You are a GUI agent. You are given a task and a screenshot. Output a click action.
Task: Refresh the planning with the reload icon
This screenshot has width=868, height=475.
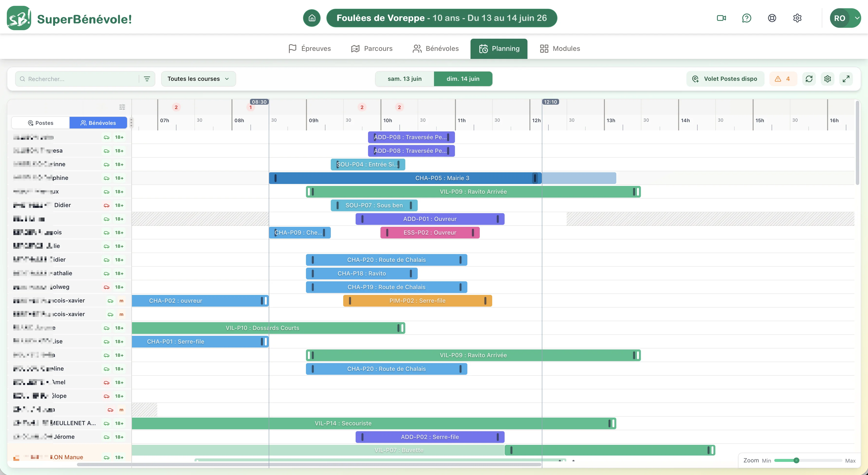tap(809, 79)
